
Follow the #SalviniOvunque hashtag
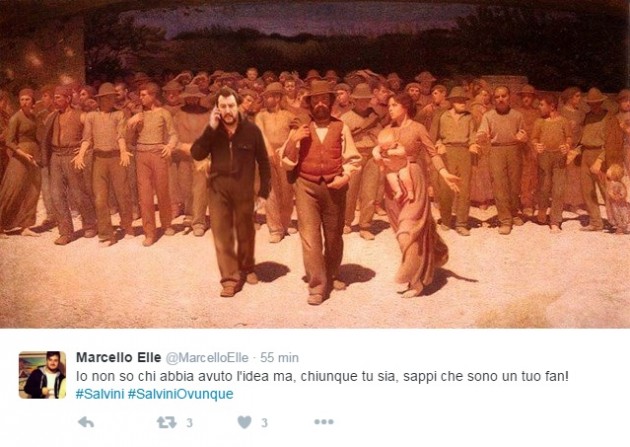(180, 394)
